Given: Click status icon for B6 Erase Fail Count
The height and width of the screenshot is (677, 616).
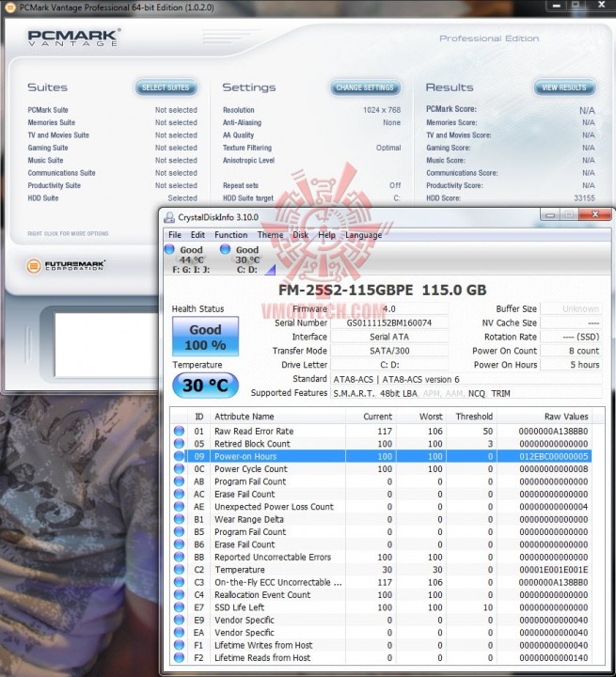Looking at the screenshot, I should tap(179, 544).
